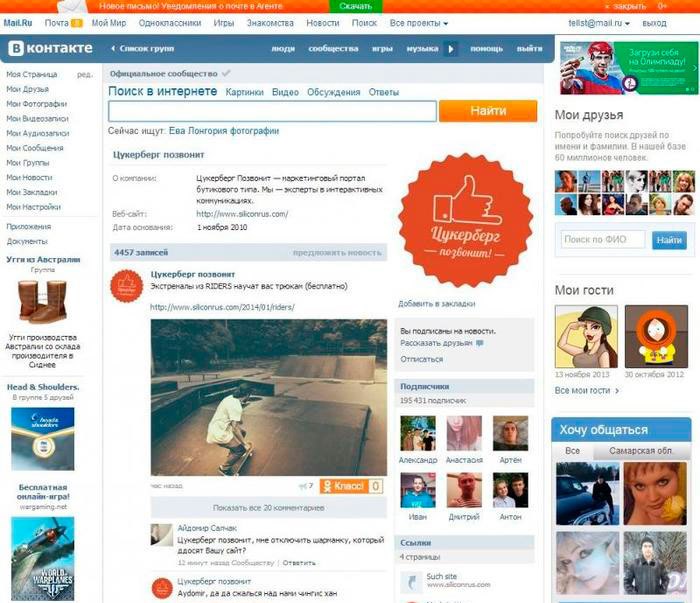
Task: Click the Отписаться unsubscribe link
Action: point(421,359)
